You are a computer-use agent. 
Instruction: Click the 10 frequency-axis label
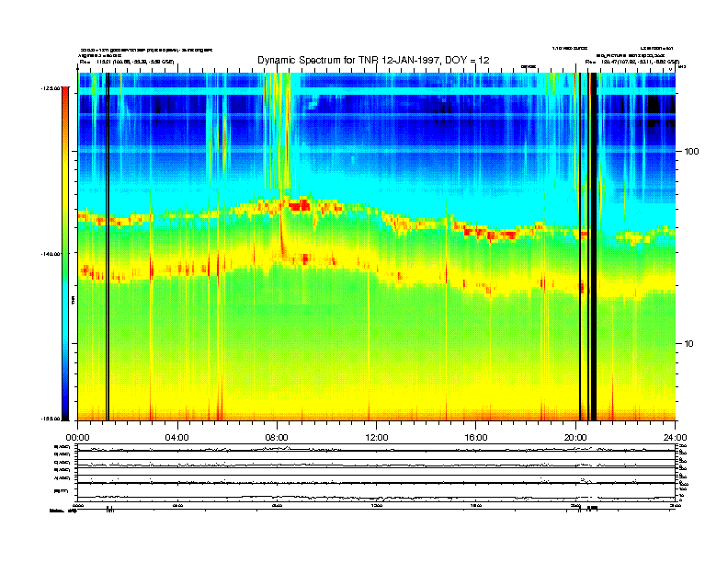689,344
